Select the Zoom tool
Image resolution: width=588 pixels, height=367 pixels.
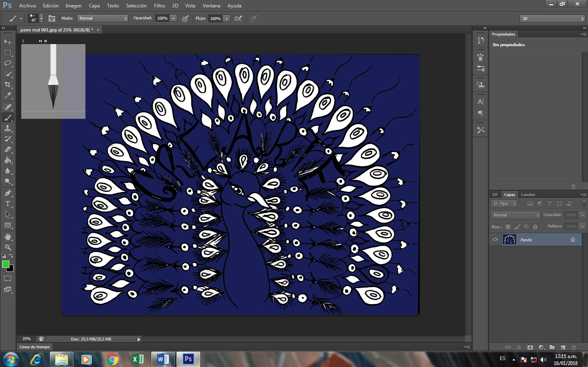pos(8,247)
